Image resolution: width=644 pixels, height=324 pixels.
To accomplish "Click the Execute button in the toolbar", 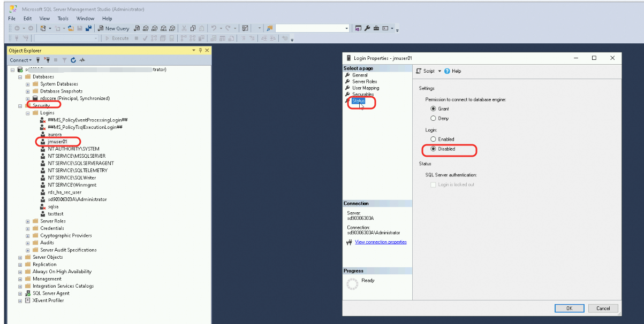I will tap(117, 38).
